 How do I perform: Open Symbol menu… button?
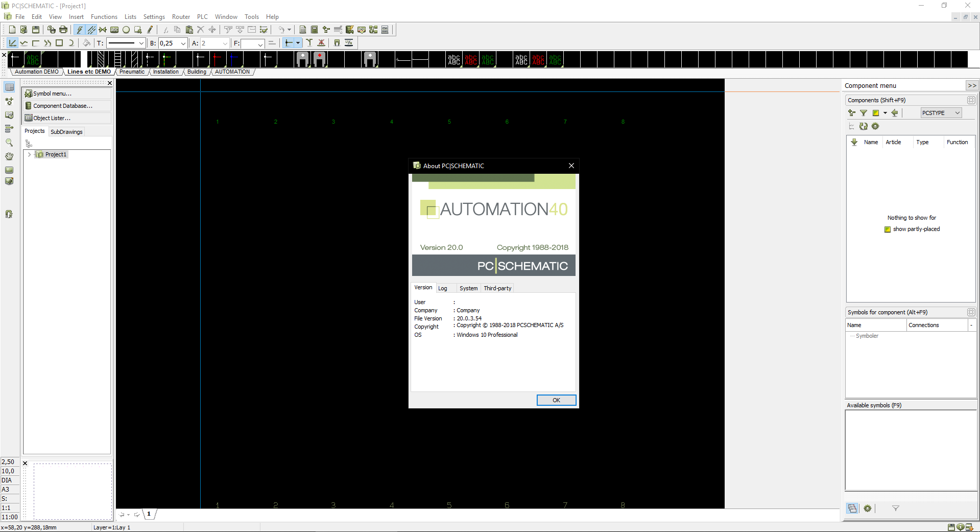[x=67, y=94]
